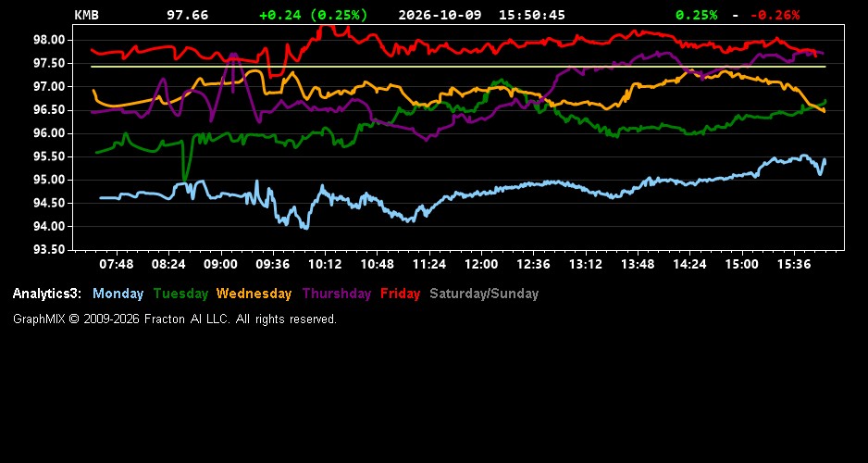Click the 15:36 time axis label
This screenshot has width=868, height=463.
(794, 264)
